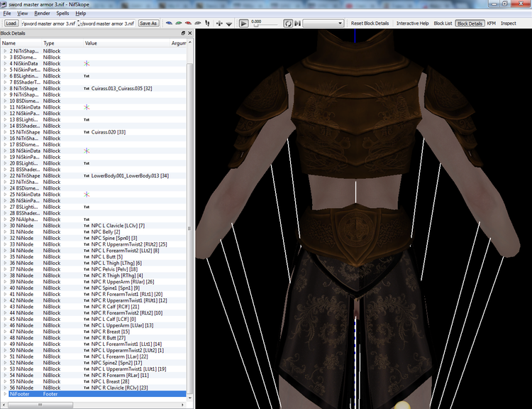Expand the 22 NiTriShape LowerBody row
Screen dimensions: 532x409
pos(5,175)
